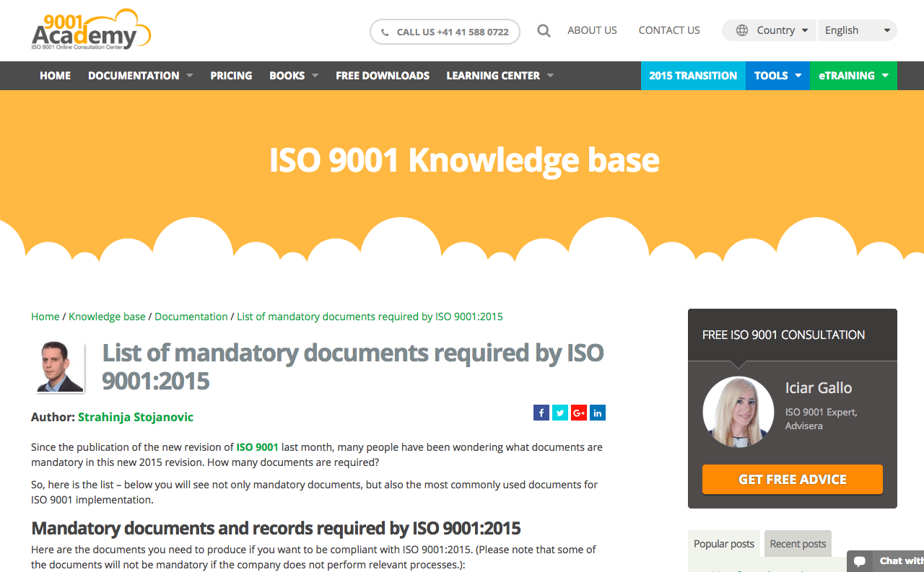Open the site search magnifier icon
This screenshot has height=572, width=924.
point(544,30)
